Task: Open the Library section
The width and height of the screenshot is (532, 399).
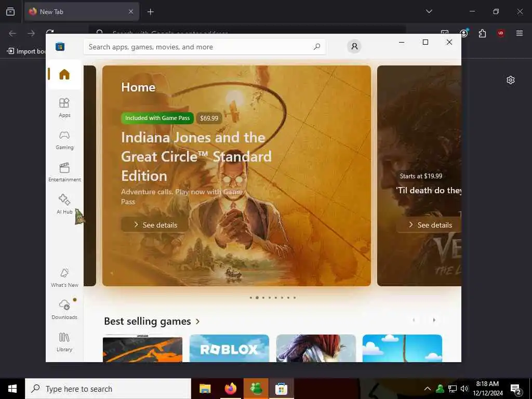Action: pyautogui.click(x=64, y=342)
